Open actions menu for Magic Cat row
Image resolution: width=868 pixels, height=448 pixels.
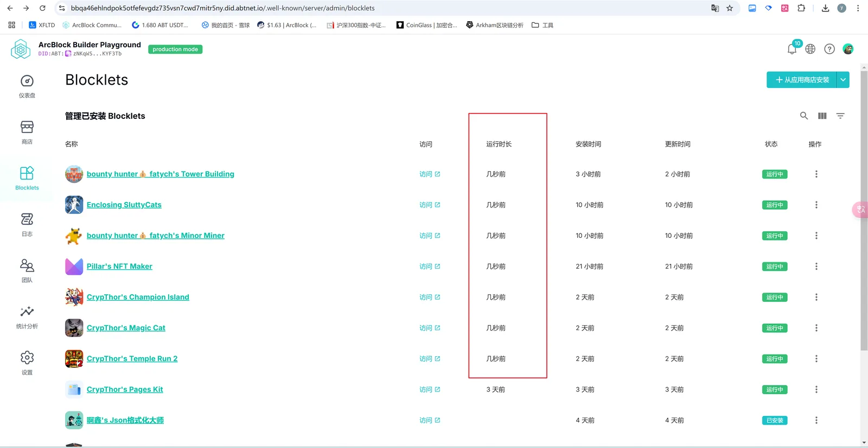[816, 328]
